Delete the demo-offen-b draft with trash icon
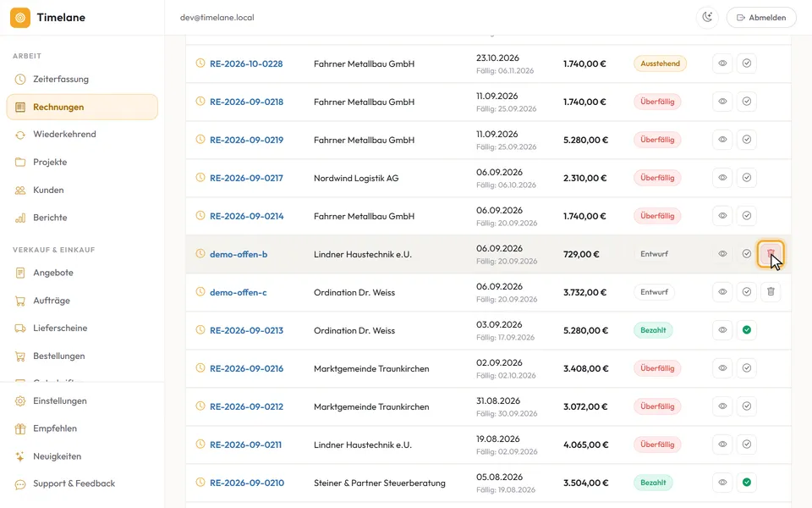 pos(771,254)
